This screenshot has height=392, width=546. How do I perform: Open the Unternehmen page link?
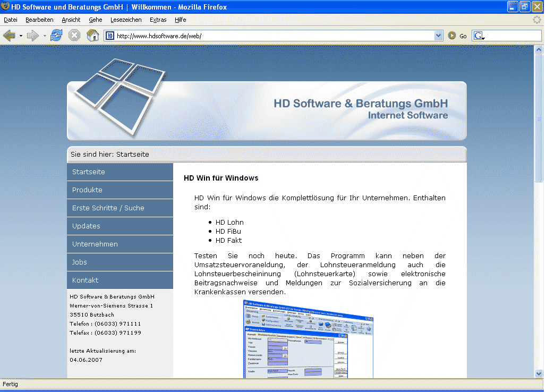point(120,244)
